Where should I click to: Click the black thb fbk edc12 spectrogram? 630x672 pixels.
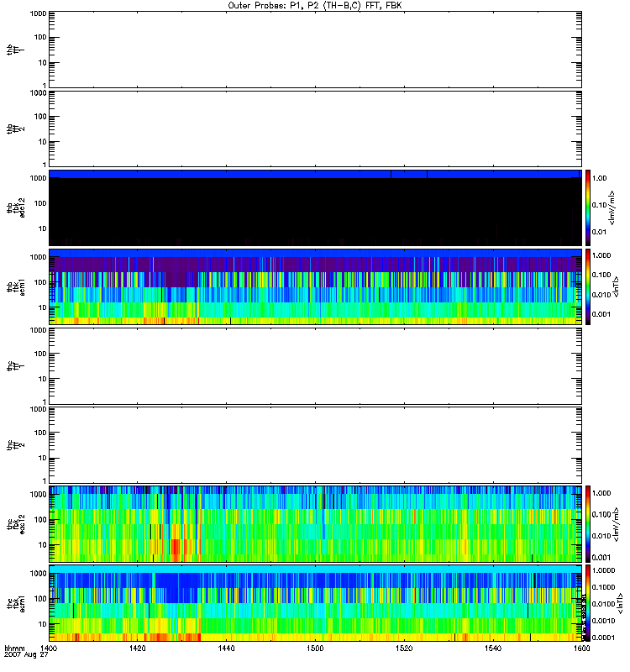click(315, 210)
